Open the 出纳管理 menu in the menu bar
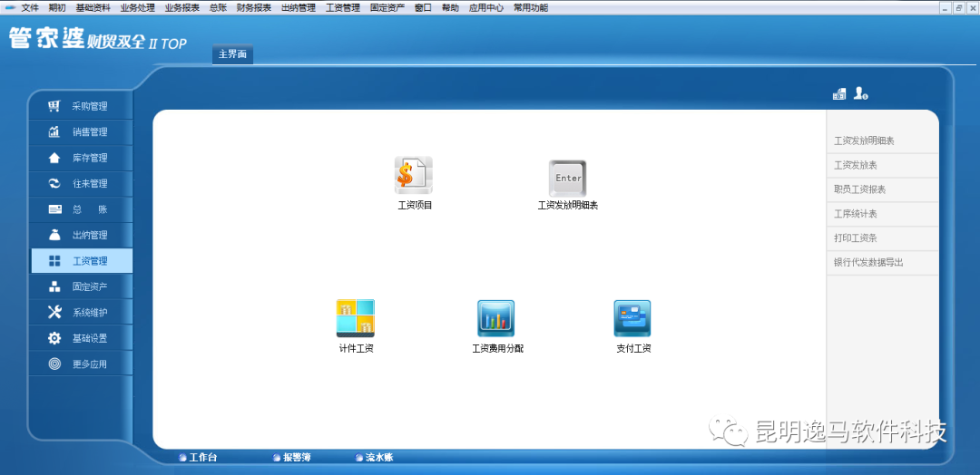The image size is (980, 475). (299, 8)
